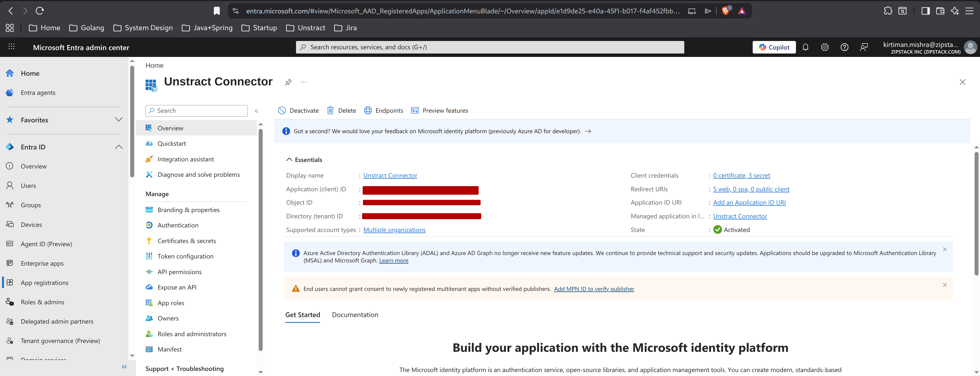
Task: Select the Deactivate action
Action: click(298, 110)
